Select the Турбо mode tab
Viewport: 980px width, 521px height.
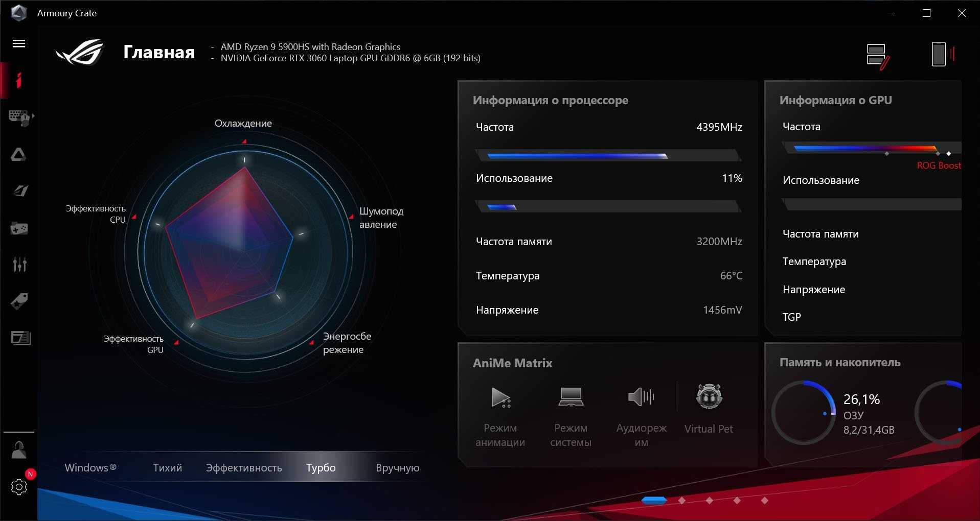[321, 467]
